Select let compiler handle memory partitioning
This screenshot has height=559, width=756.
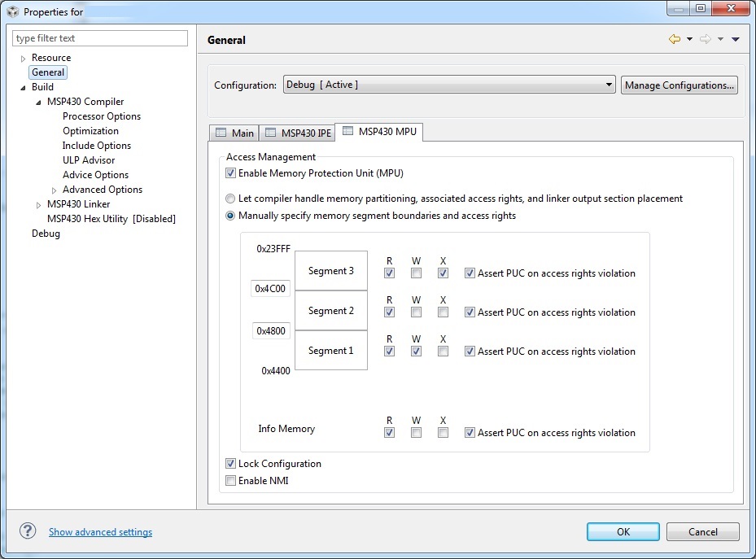click(x=230, y=199)
